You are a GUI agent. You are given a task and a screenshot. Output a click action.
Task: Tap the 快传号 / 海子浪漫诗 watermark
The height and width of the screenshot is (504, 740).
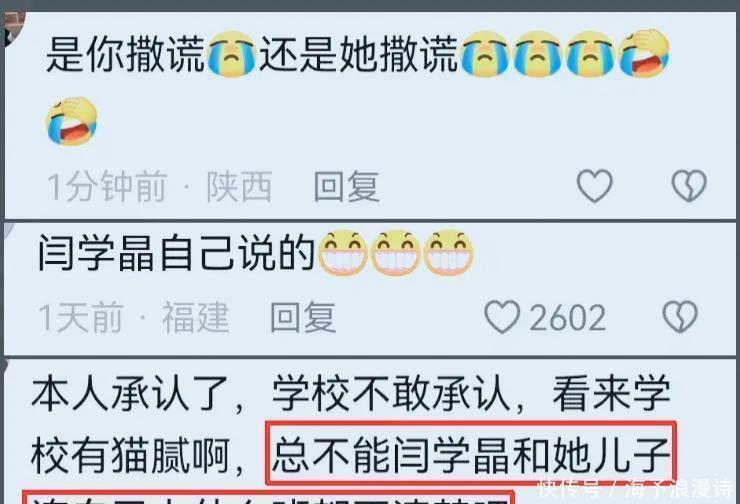pos(635,489)
